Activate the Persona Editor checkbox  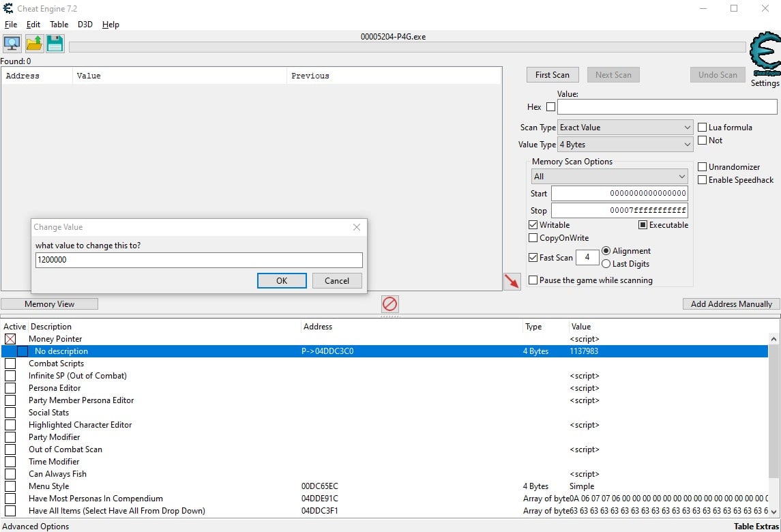10,388
